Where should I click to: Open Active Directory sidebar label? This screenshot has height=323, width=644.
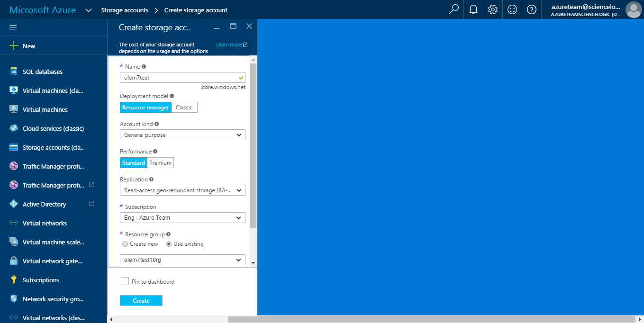(44, 204)
